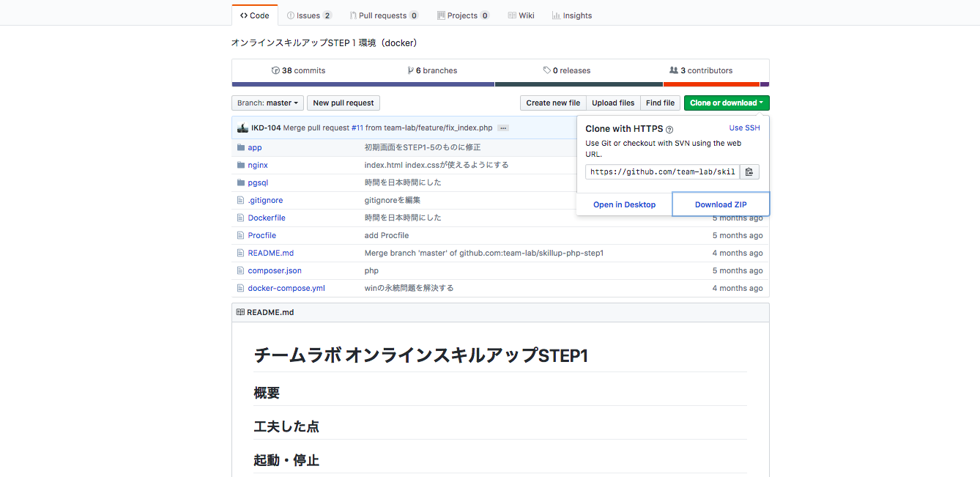Open the 0 releases page
980x477 pixels.
point(567,70)
